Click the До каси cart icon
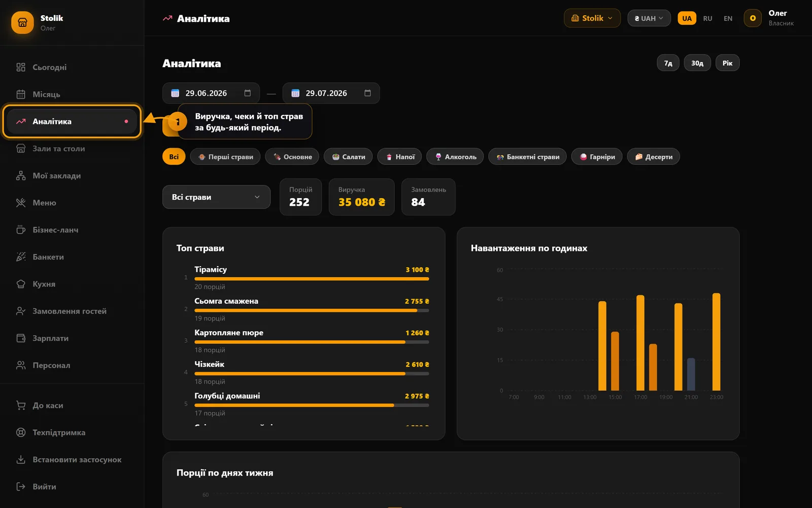The image size is (812, 508). point(21,405)
